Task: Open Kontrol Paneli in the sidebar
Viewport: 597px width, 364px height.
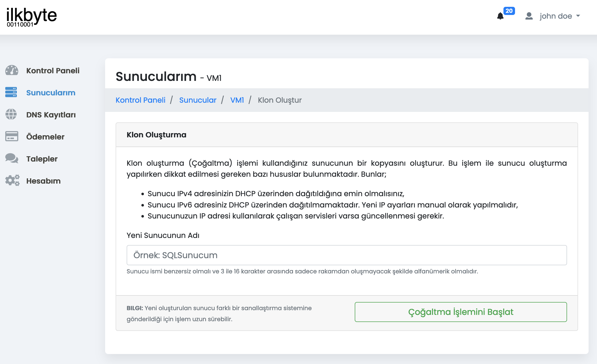Action: click(x=53, y=71)
